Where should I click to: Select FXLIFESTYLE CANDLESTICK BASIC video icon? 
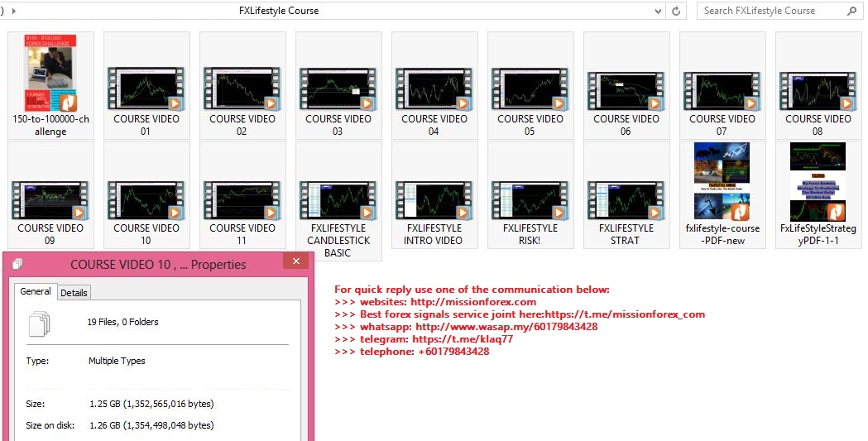click(x=338, y=200)
